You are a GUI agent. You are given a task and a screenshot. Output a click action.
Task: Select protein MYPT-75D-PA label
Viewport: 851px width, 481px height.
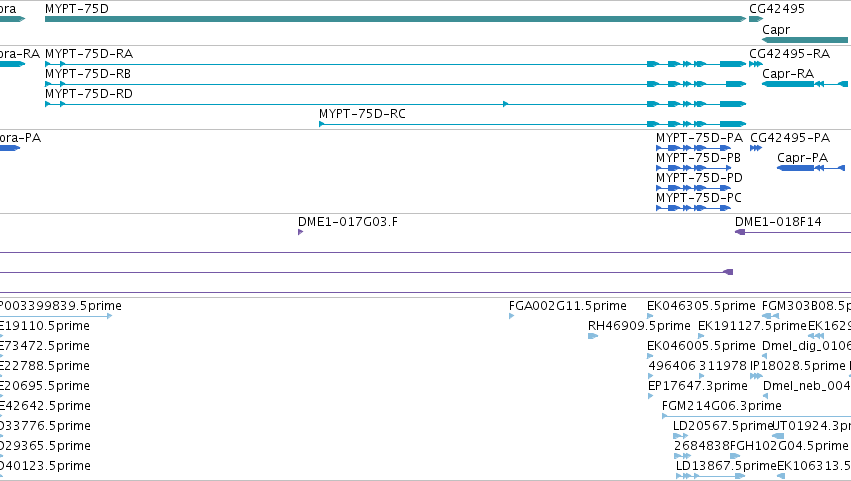pos(699,138)
